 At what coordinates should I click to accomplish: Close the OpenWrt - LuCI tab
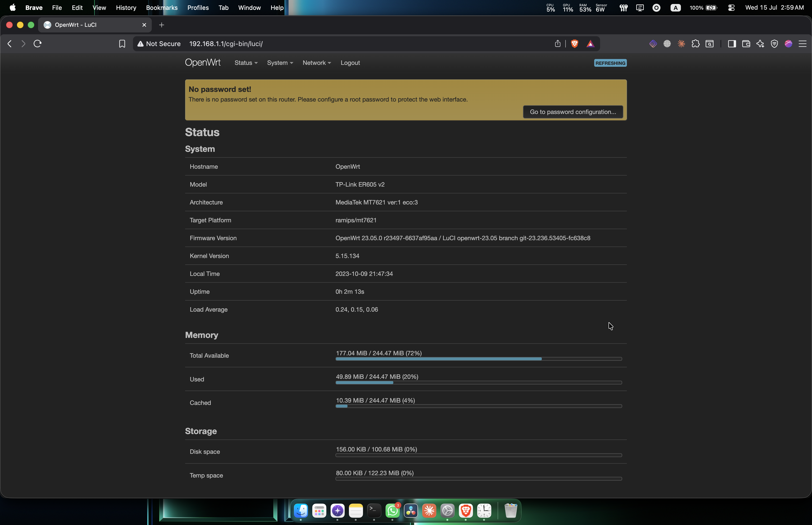(144, 25)
